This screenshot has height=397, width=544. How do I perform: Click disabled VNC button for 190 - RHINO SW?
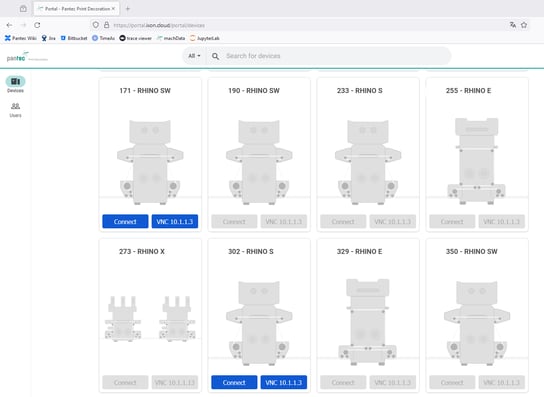[284, 221]
